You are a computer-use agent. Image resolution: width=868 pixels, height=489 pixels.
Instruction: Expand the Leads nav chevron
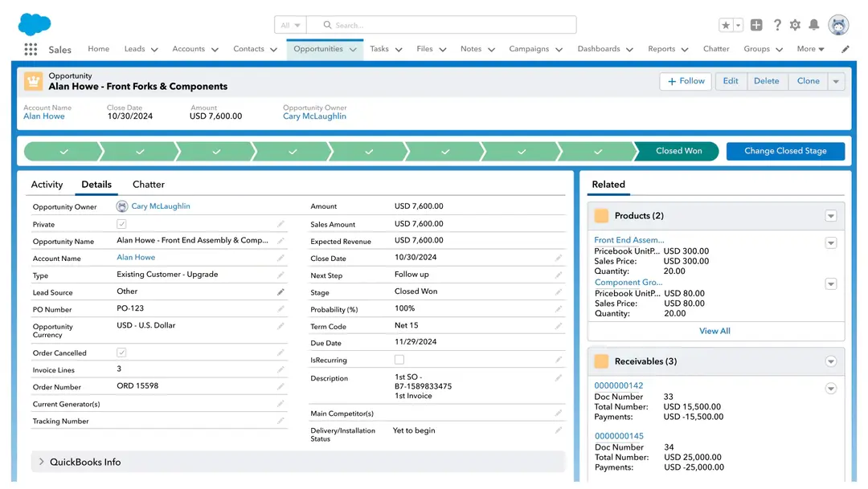point(154,50)
